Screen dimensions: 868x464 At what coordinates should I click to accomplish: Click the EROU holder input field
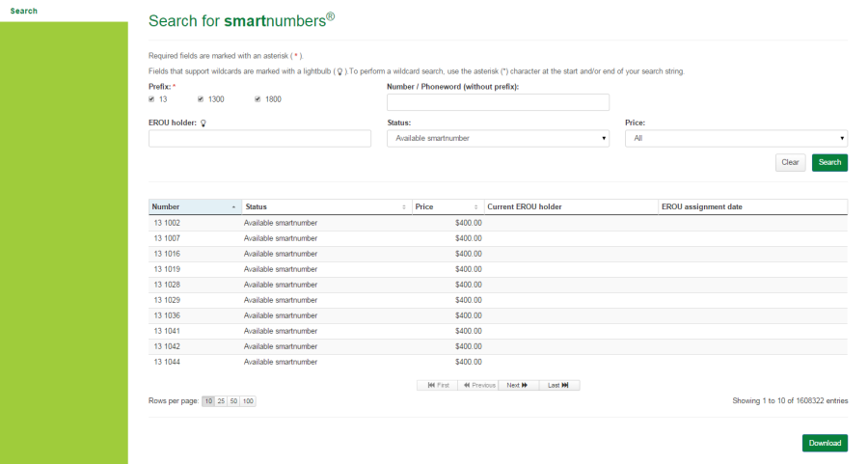point(259,138)
